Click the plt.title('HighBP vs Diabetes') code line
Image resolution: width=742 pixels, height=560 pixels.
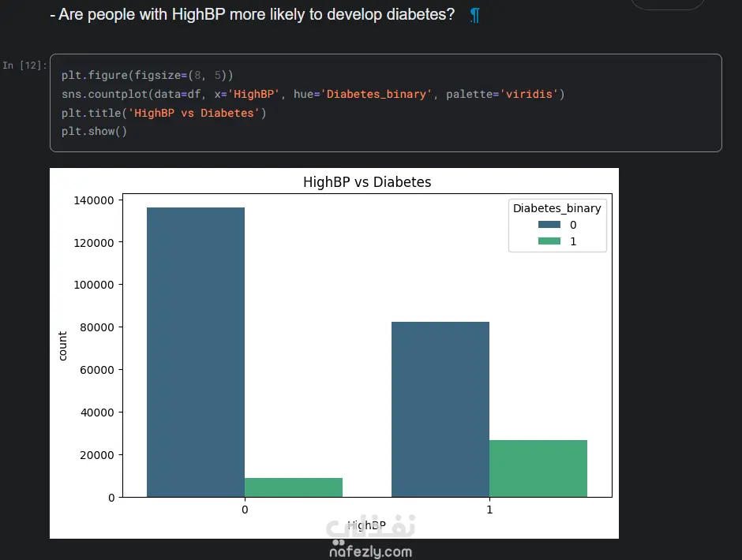(163, 113)
